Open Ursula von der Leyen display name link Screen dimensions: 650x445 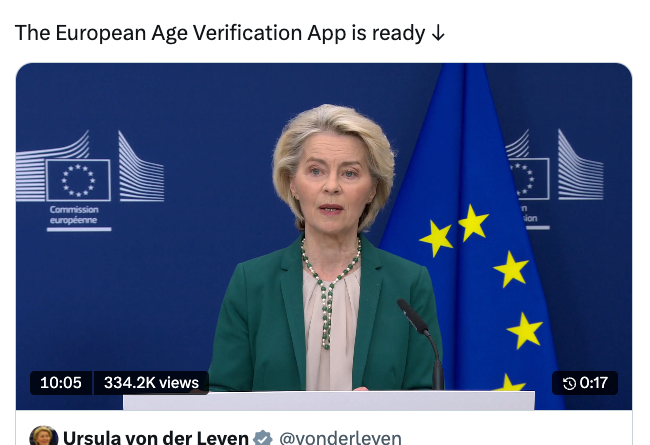156,438
